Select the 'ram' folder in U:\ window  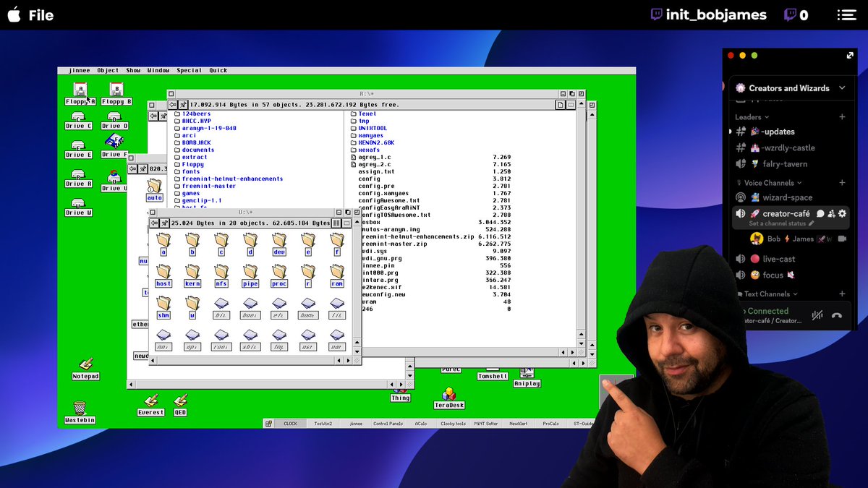(337, 275)
